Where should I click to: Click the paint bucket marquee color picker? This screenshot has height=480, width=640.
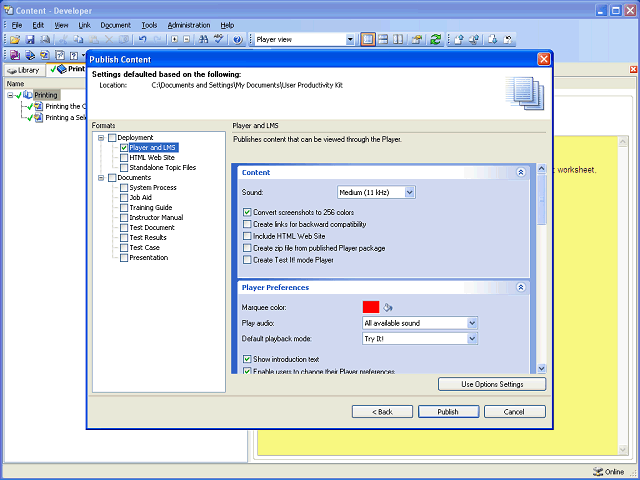388,307
